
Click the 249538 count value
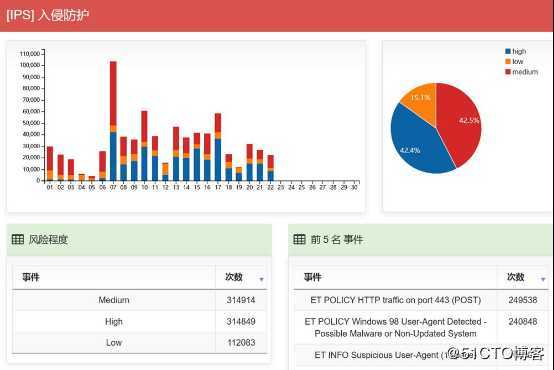523,300
